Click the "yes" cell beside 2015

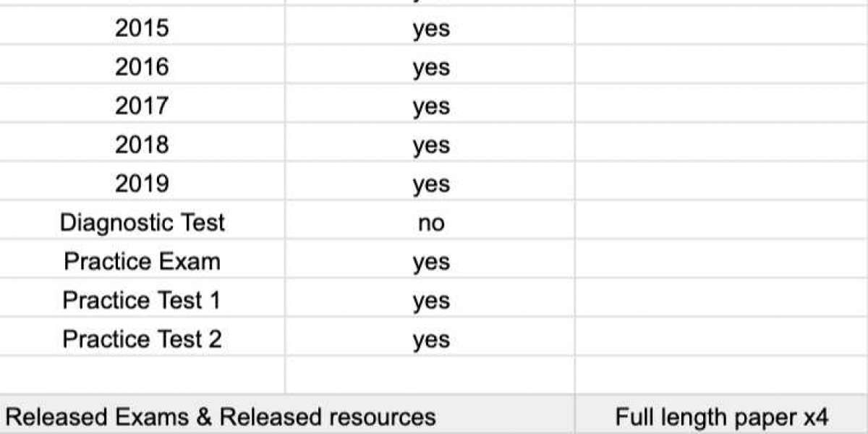pos(430,29)
